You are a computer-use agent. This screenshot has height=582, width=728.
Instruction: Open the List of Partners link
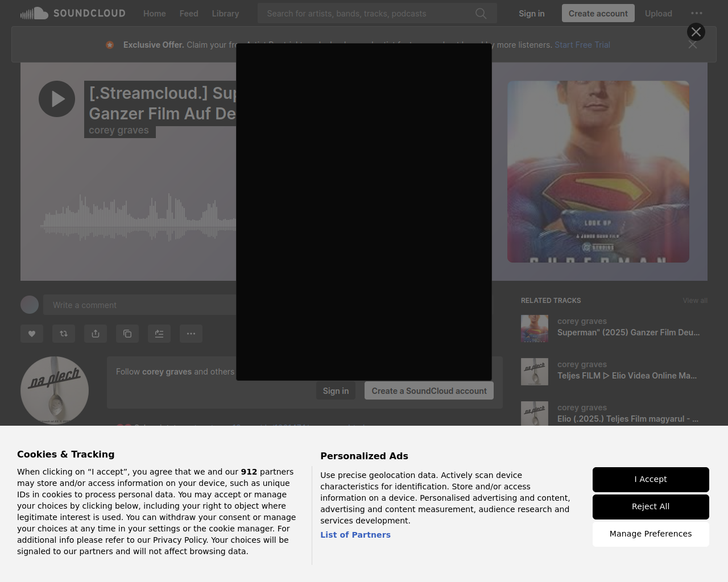point(355,535)
